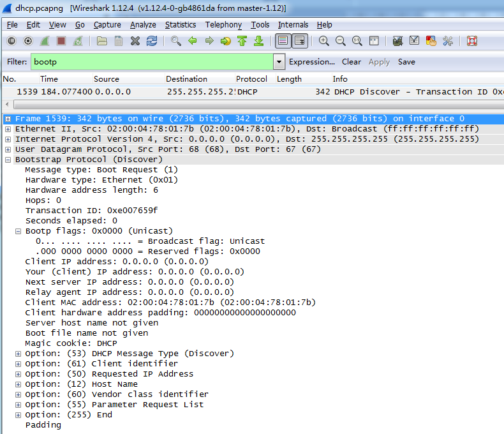Save this capture file icon
The height and width of the screenshot is (434, 504).
(119, 41)
